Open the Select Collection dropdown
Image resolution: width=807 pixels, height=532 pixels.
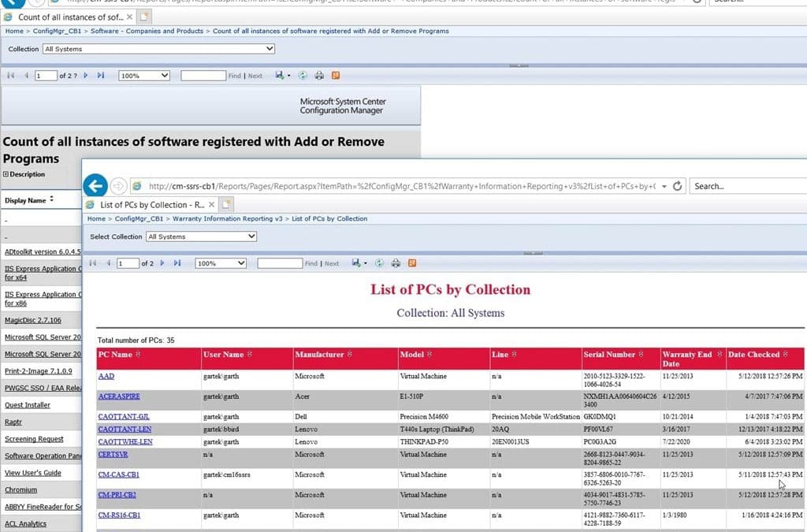201,236
